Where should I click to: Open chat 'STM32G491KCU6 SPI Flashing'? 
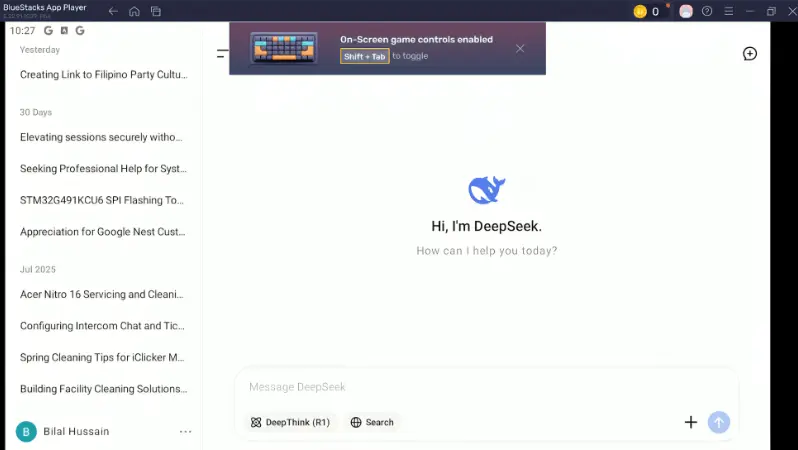point(102,200)
